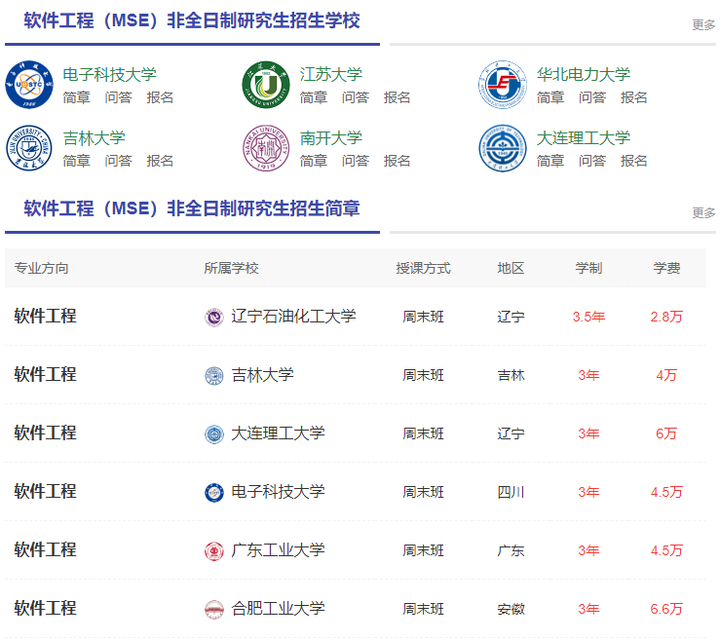The image size is (720, 640).
Task: Open 问答 under 大连理工大学 card
Action: coord(592,161)
